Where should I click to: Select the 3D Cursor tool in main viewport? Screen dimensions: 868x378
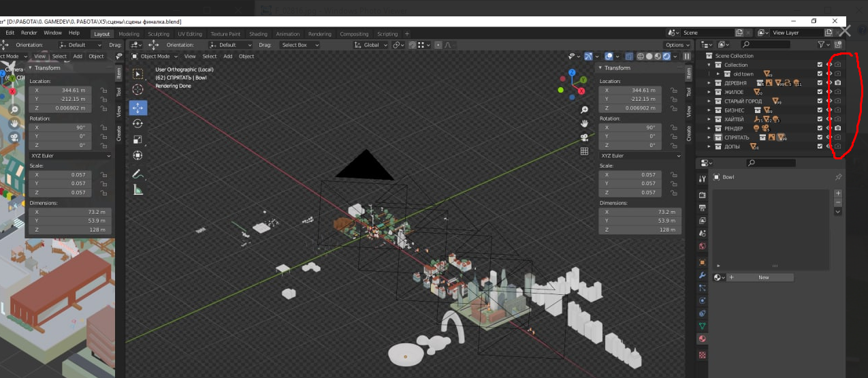tap(138, 89)
